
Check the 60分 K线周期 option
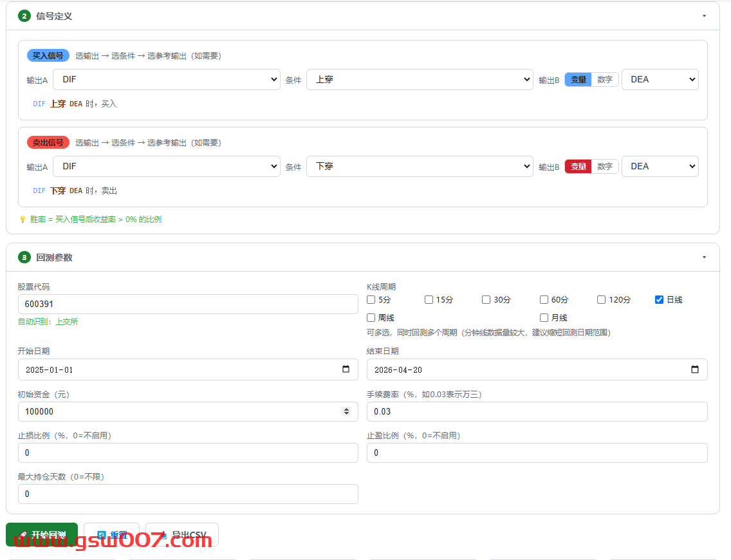pos(544,299)
